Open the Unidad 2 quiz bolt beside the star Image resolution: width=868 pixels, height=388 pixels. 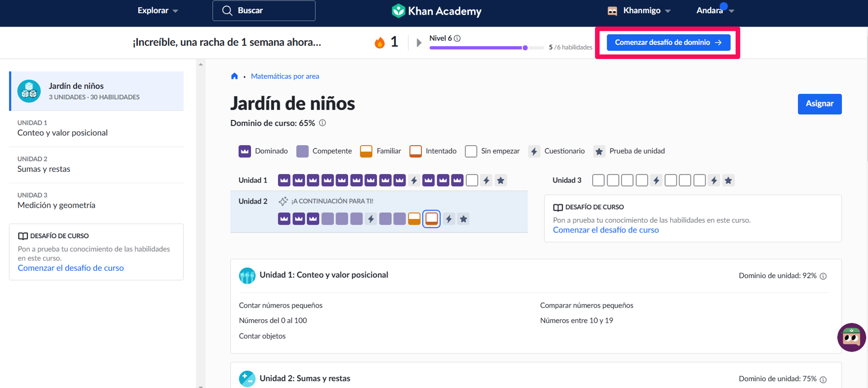[449, 219]
